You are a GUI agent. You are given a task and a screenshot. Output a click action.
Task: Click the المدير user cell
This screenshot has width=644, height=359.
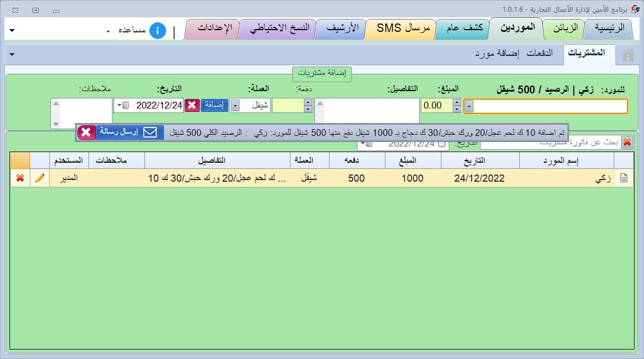(69, 178)
